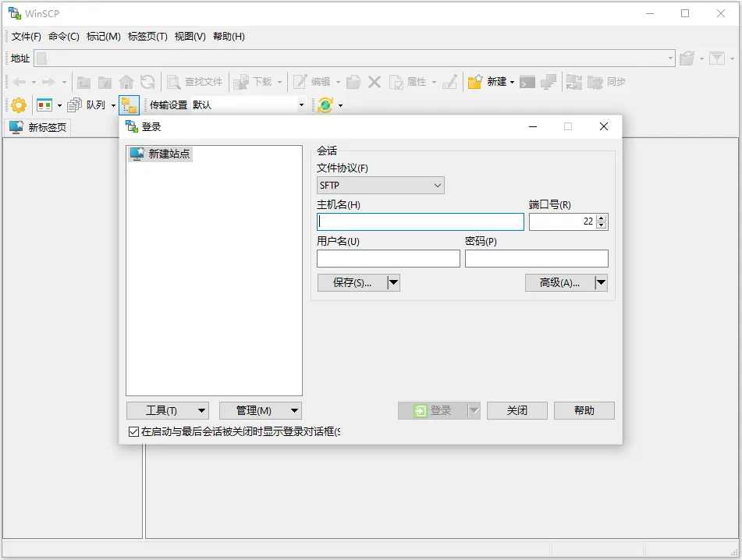
Task: Open the 文件(F) menu
Action: point(26,37)
